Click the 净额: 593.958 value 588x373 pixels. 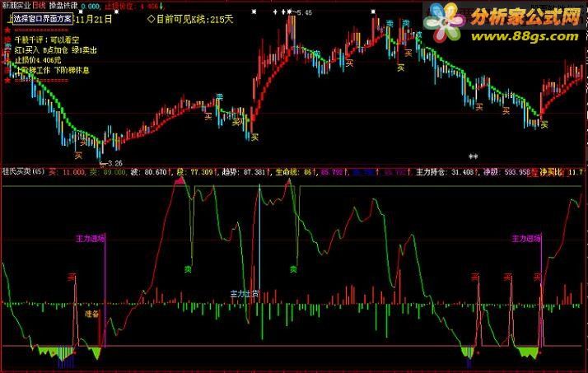point(506,172)
